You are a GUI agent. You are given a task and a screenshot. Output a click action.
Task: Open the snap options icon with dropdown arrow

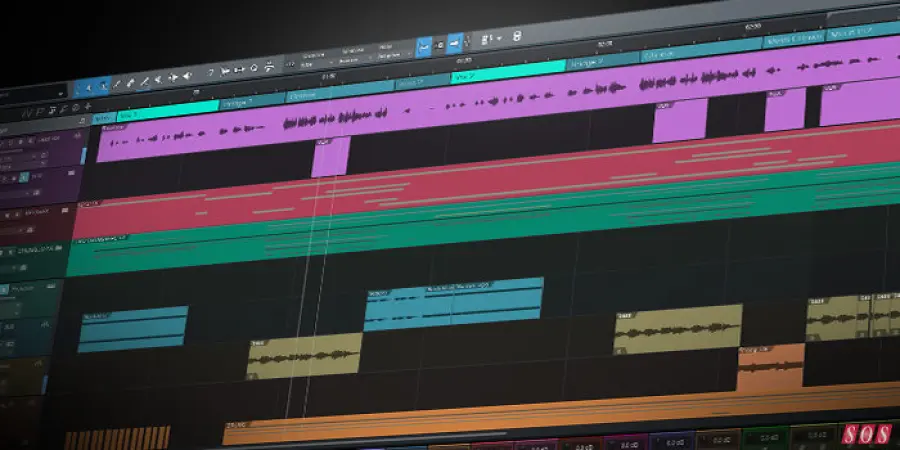(491, 39)
